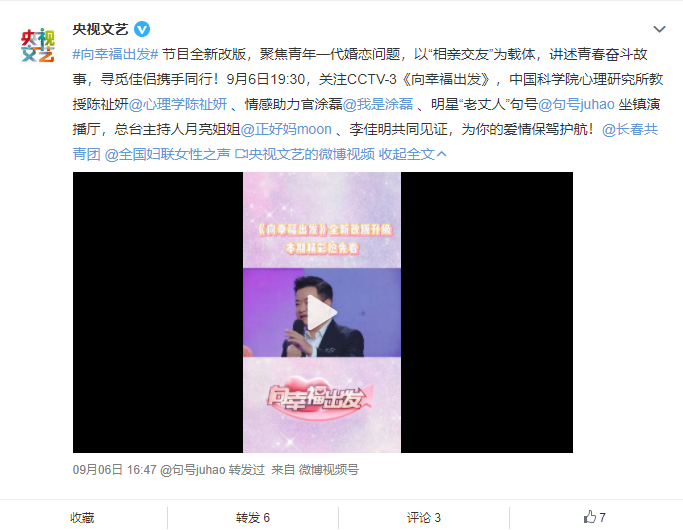Visit @心理学陈祉妍 mention profile
The image size is (683, 530).
point(178,104)
